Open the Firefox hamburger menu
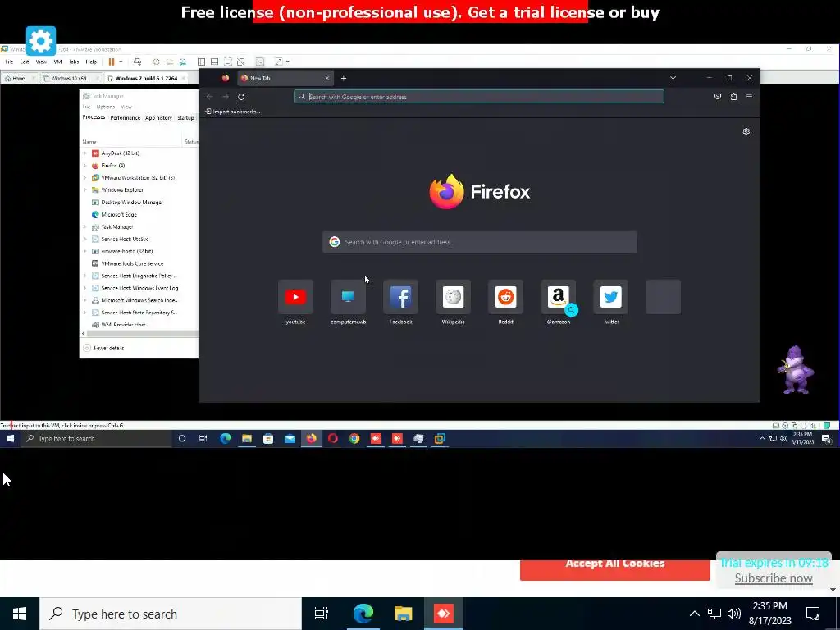840x630 pixels. coord(749,97)
